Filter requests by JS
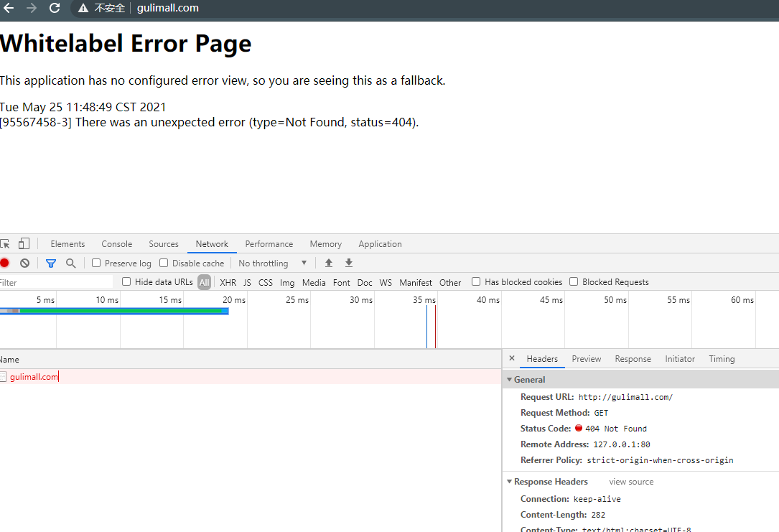This screenshot has width=779, height=532. pyautogui.click(x=247, y=282)
